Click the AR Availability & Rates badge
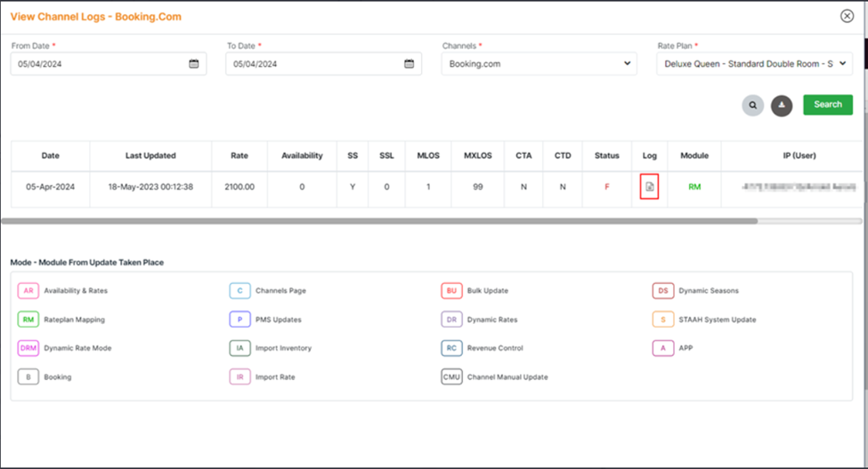868x469 pixels. [28, 291]
